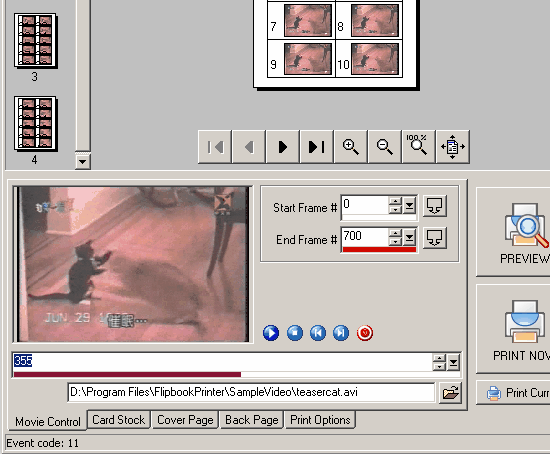Zoom out of the page preview
Image resolution: width=550 pixels, height=454 pixels.
[x=384, y=147]
